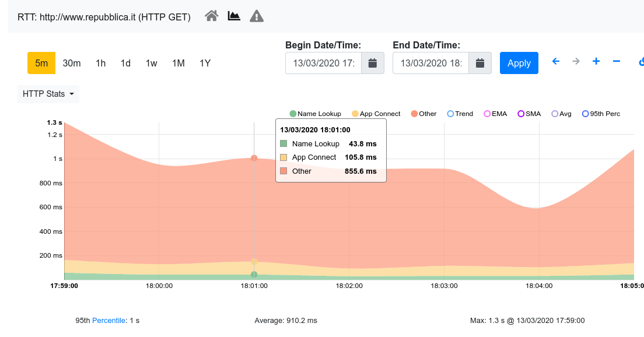Apply the selected date range
The height and width of the screenshot is (337, 644).
pos(519,62)
